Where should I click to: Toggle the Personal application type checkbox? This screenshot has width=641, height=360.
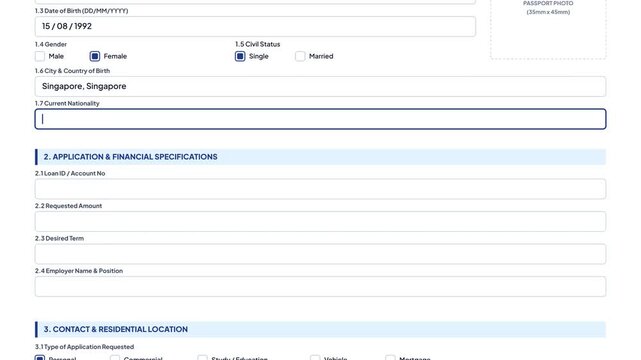[40, 358]
